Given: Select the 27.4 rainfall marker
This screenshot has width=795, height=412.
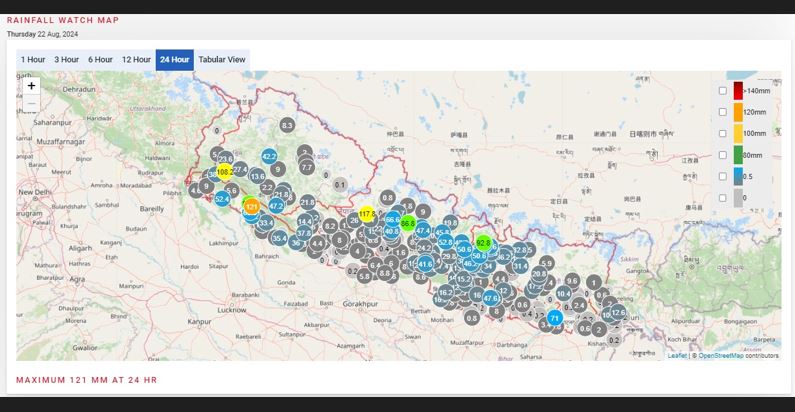Looking at the screenshot, I should click(240, 169).
